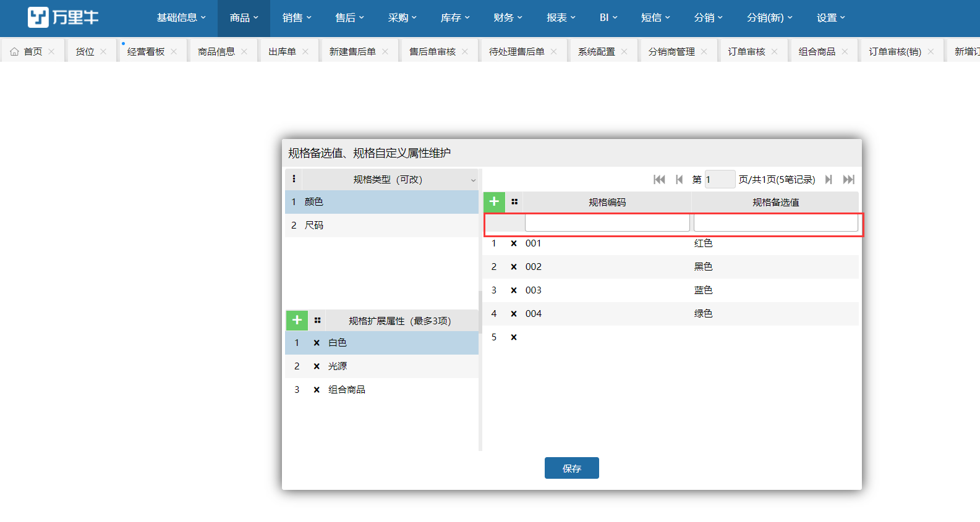Expand the 售后 menu
This screenshot has height=522, width=980.
(x=349, y=18)
